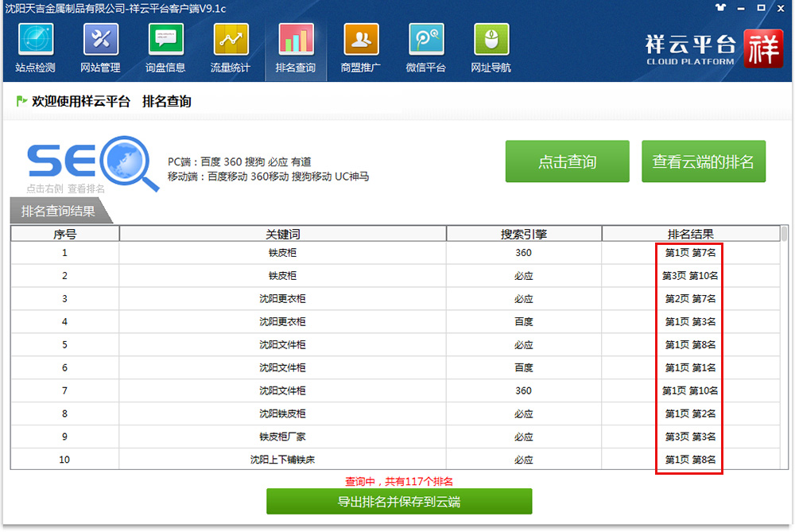
Task: Open the 流量统计 chart icon
Action: tap(231, 39)
